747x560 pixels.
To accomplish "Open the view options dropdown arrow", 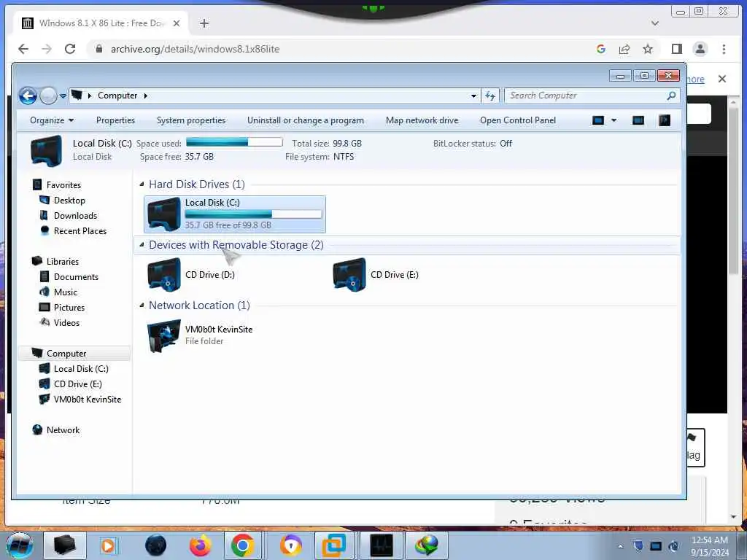I will pyautogui.click(x=614, y=120).
